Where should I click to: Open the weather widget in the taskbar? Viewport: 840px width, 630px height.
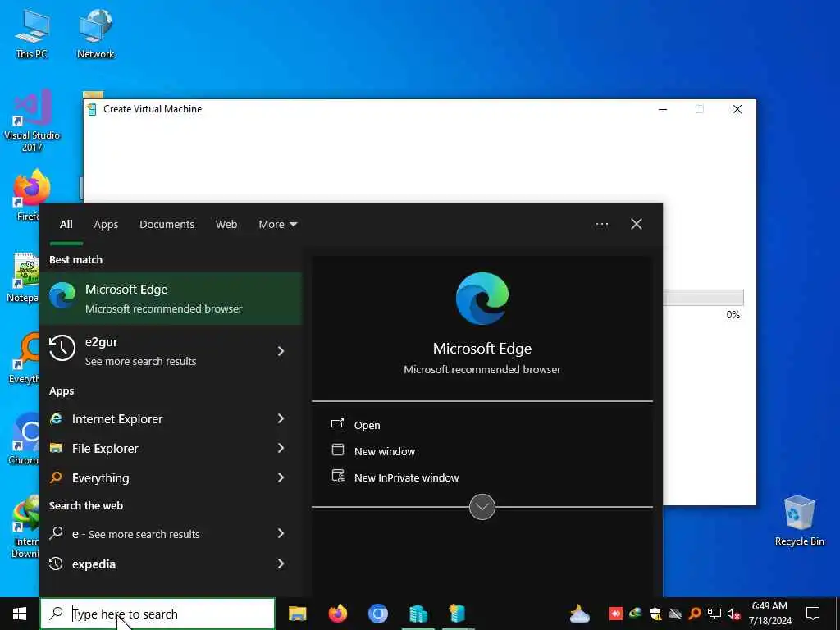580,614
